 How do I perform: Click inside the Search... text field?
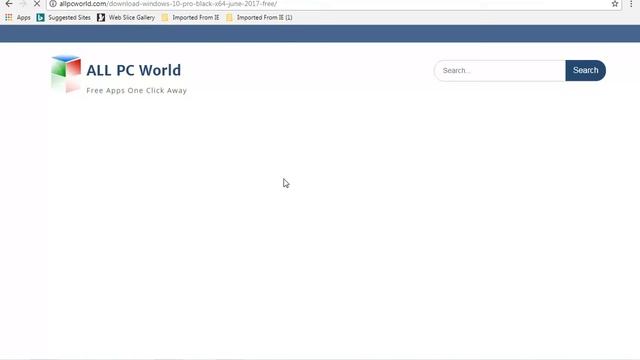(x=500, y=71)
